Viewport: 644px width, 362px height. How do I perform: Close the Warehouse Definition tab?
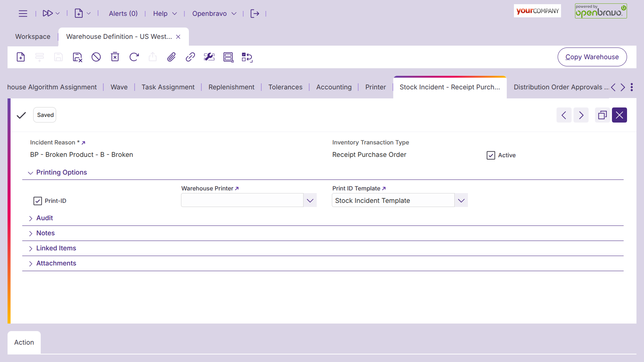point(178,37)
